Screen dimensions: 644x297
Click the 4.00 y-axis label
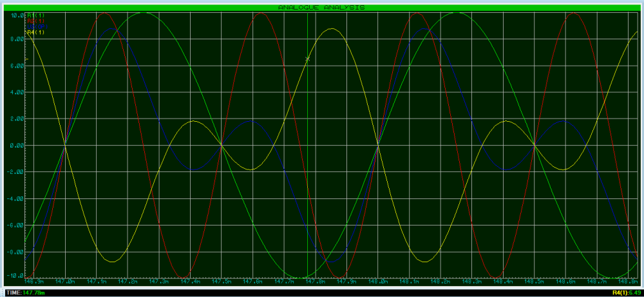pos(16,92)
